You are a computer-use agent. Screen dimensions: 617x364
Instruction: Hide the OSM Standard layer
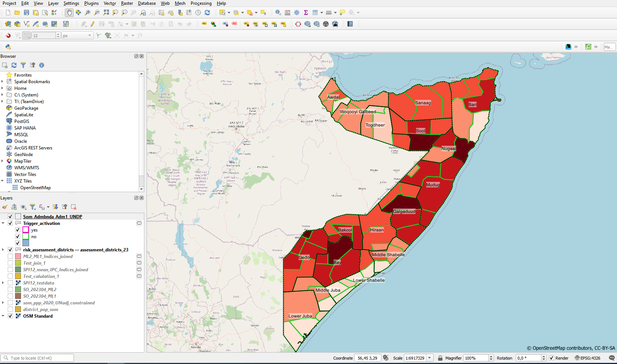(x=10, y=316)
